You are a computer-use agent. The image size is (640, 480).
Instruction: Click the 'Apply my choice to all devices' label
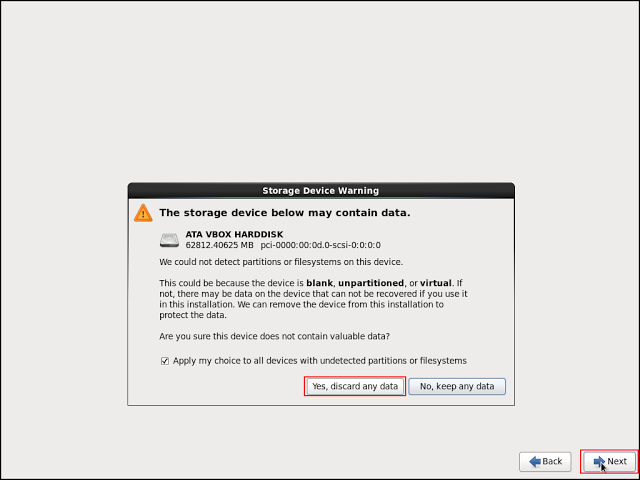(x=320, y=361)
